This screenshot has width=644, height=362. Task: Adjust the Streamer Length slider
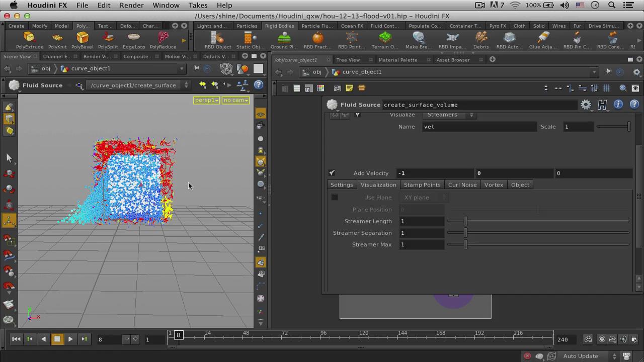[x=538, y=221]
